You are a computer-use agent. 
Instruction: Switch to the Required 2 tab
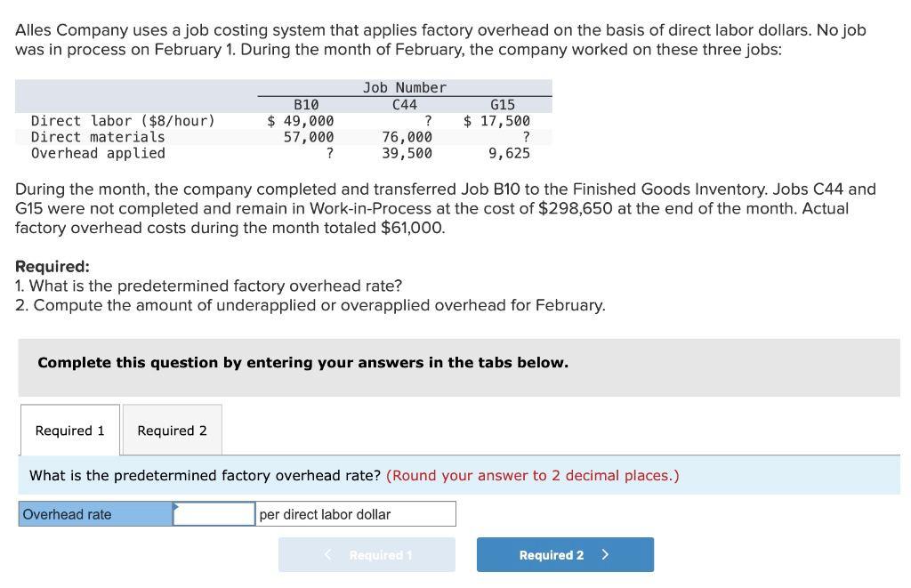(172, 430)
